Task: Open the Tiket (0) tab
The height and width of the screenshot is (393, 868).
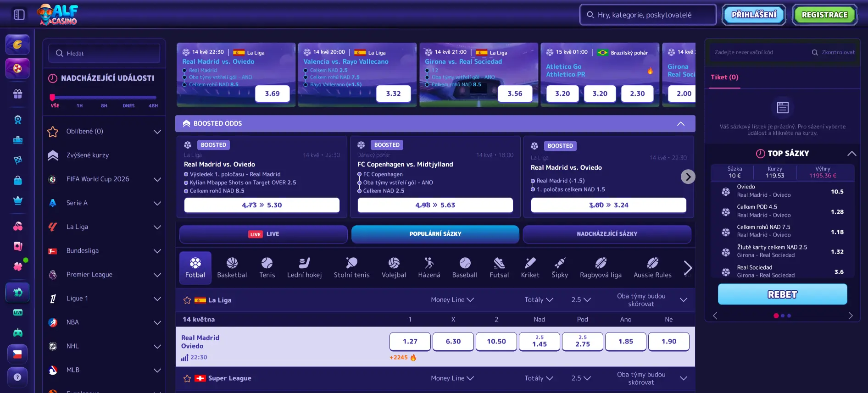Action: point(725,77)
